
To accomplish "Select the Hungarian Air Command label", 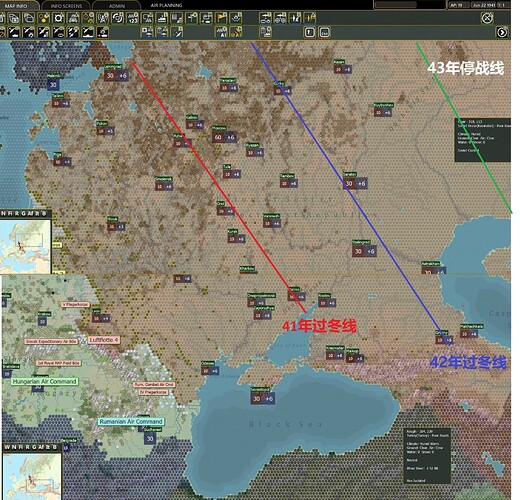I will click(44, 381).
